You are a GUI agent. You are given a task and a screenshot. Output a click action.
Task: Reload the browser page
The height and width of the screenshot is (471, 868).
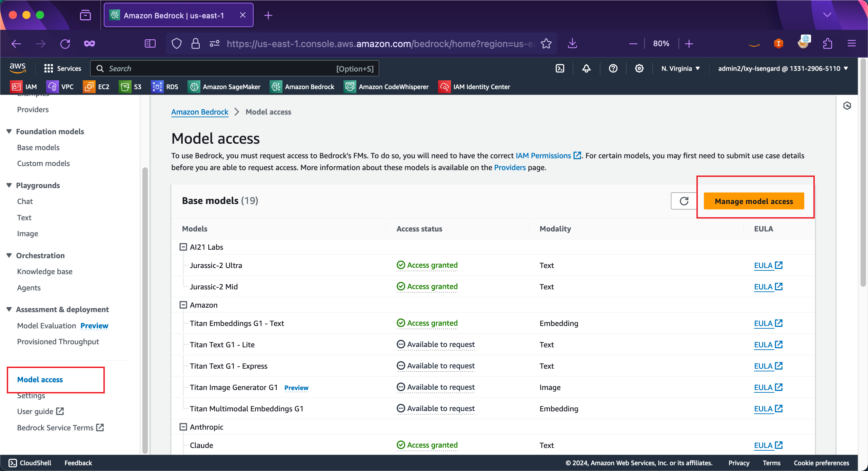(x=65, y=43)
